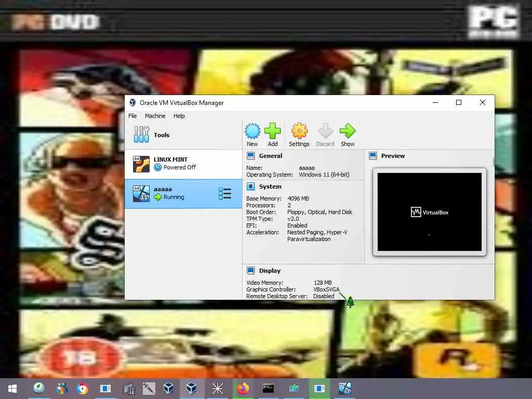This screenshot has width=532, height=399.
Task: Click the 'Enabled' EFI value
Action: [297, 225]
